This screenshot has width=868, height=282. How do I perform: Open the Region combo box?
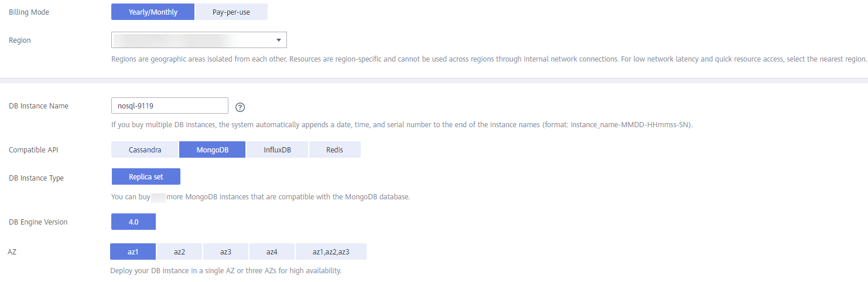pyautogui.click(x=199, y=40)
